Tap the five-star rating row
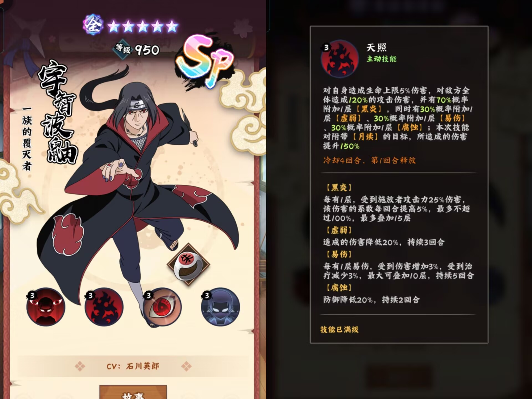Viewport: 532px width, 399px height. click(143, 27)
